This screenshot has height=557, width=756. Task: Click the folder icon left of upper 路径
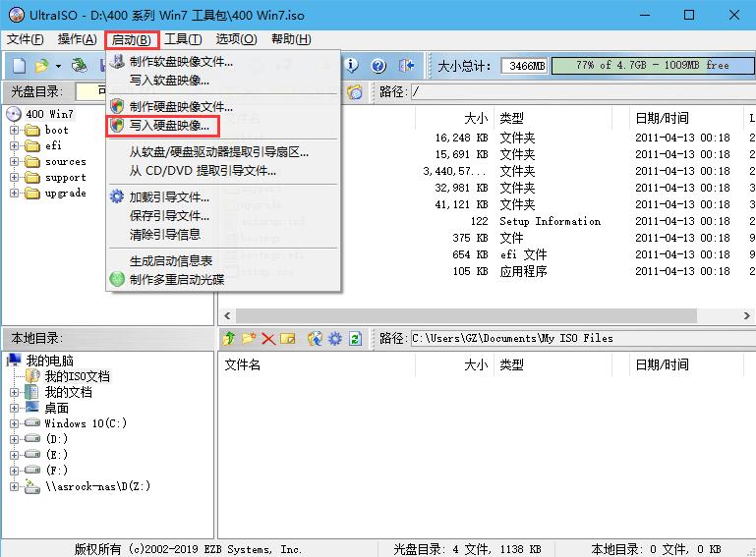pos(355,91)
